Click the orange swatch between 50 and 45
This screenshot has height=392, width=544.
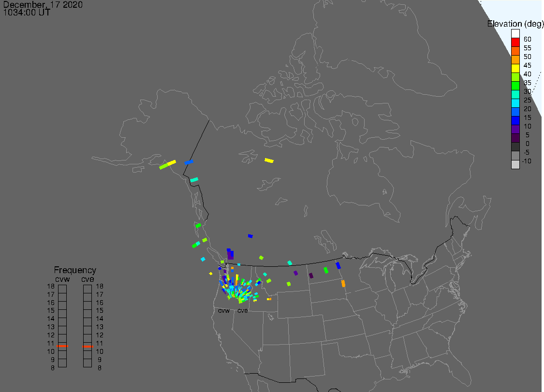(515, 59)
